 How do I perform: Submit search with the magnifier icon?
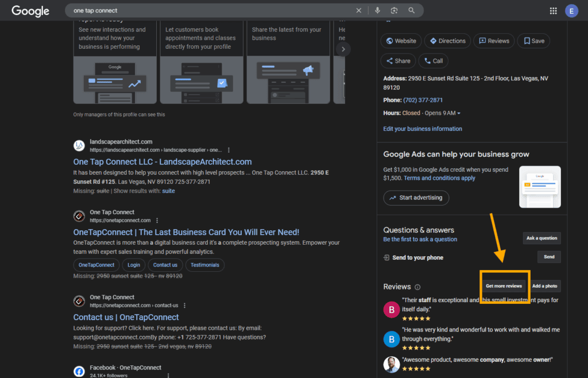(x=411, y=10)
